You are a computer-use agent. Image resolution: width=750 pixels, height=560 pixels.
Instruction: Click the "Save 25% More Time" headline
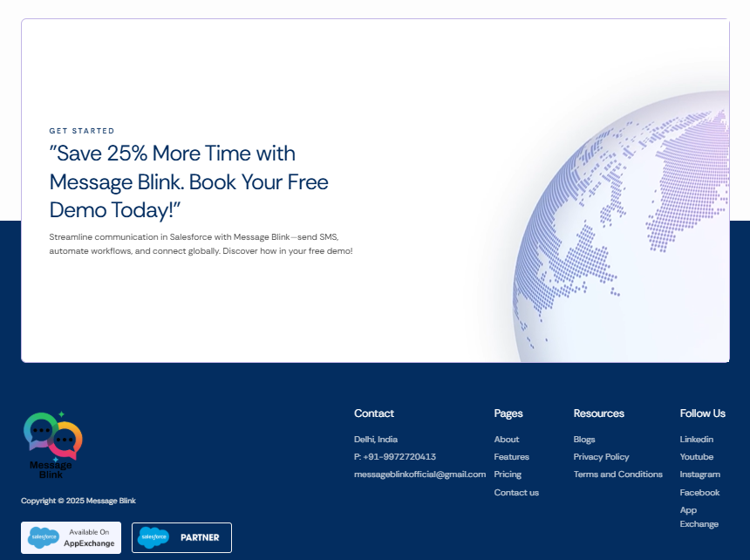(188, 181)
